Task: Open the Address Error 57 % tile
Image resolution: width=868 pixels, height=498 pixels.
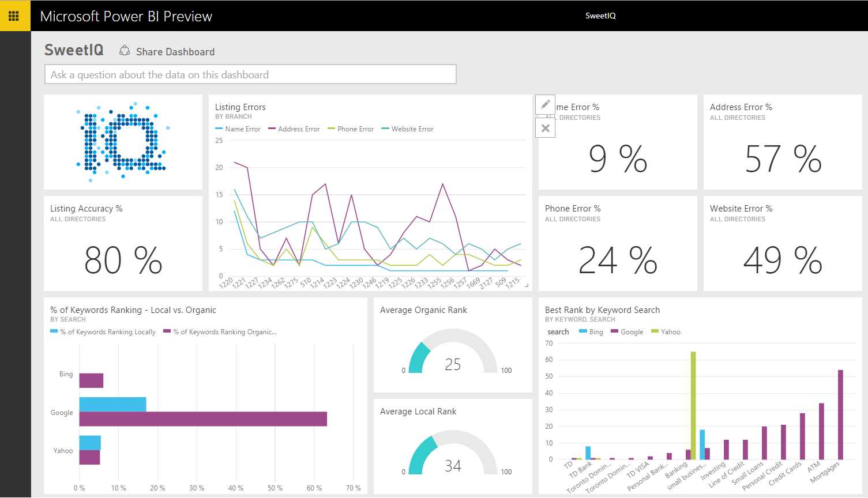Action: tap(783, 142)
